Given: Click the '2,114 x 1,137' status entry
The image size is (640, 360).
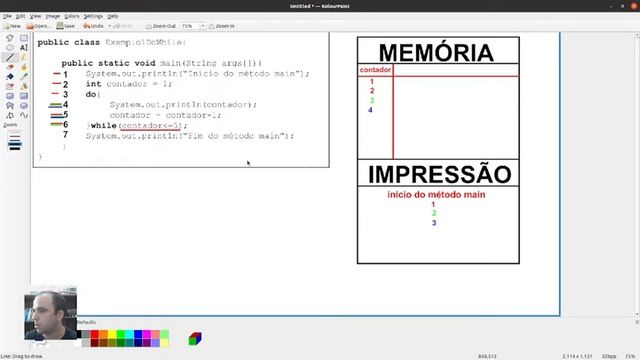Looking at the screenshot, I should (x=577, y=356).
